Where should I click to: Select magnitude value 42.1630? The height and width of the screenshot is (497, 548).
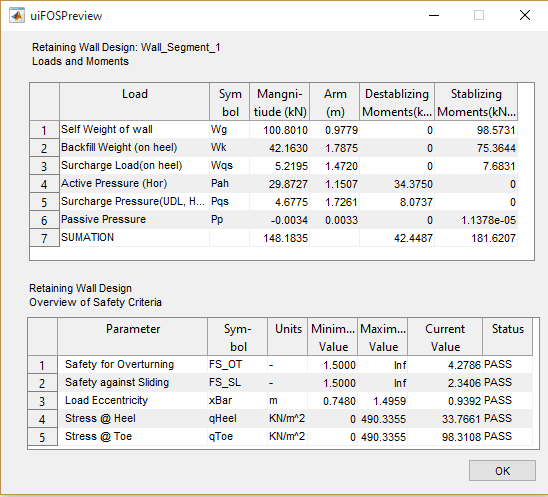click(x=280, y=148)
